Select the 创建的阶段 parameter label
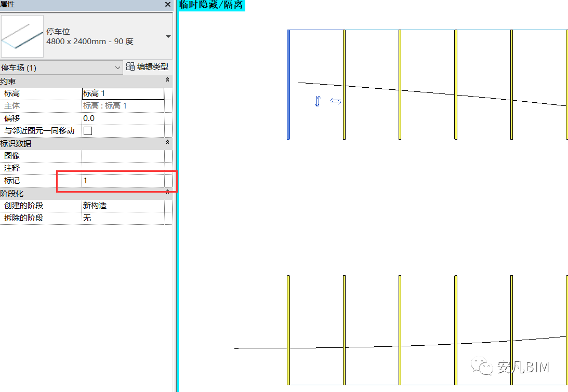 point(23,206)
